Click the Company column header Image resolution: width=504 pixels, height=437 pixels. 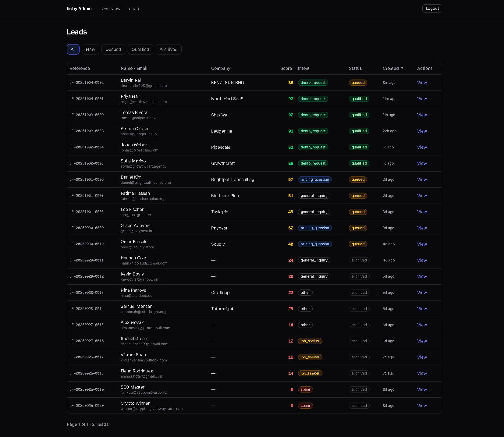pos(221,68)
